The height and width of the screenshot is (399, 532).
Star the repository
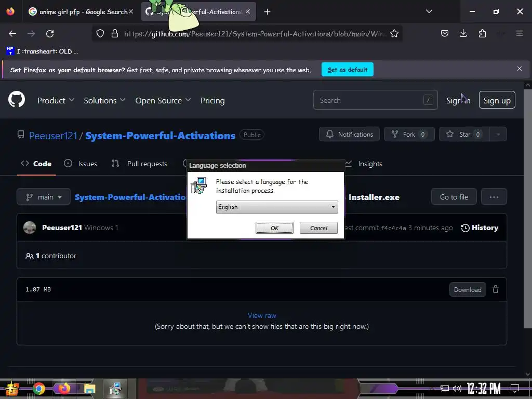tap(464, 135)
